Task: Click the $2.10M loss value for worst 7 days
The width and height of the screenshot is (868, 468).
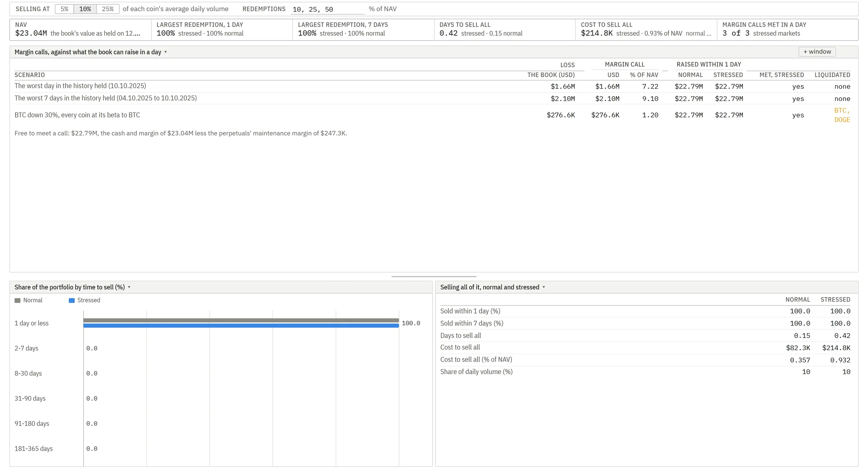Action: (563, 99)
